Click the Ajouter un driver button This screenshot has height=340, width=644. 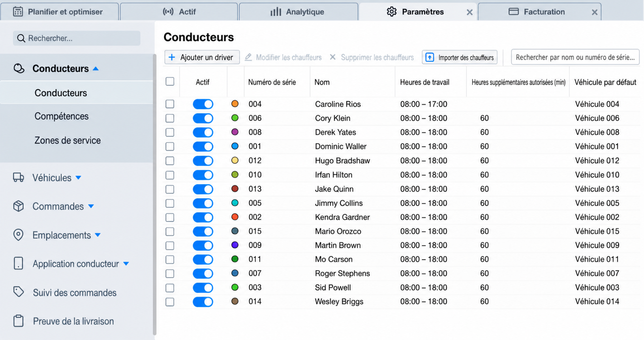202,57
